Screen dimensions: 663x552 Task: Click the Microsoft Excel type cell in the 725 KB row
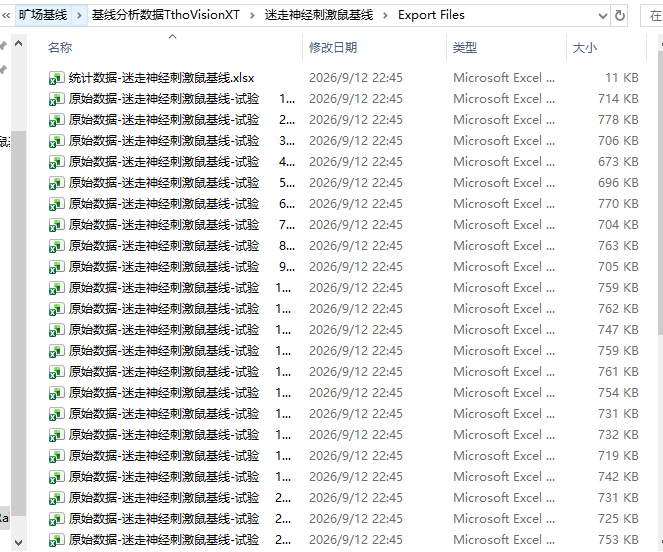pos(504,519)
